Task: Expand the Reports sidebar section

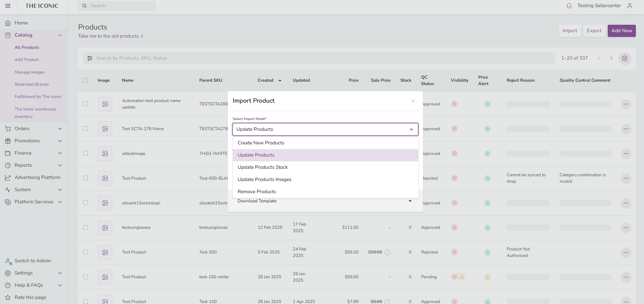Action: coord(60,165)
